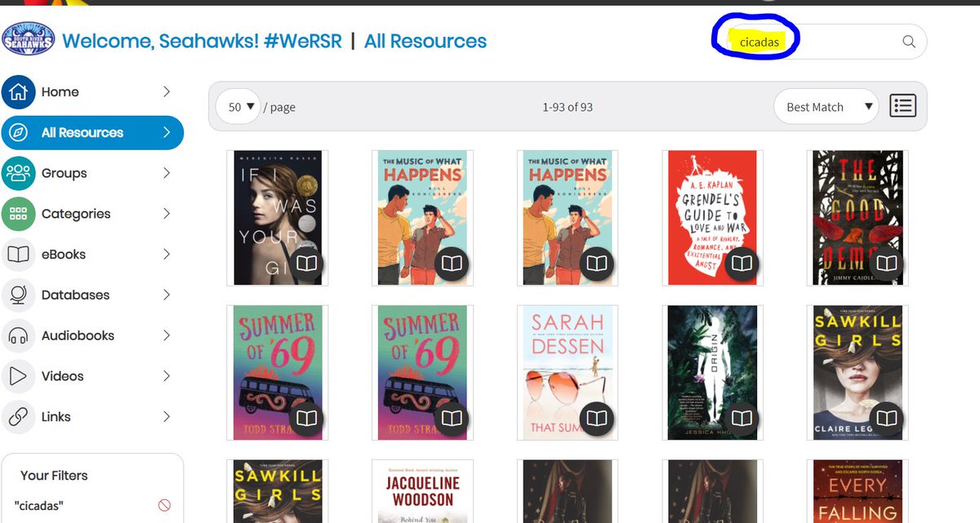Click the 1-93 of 93 results text
Image resolution: width=980 pixels, height=523 pixels.
click(x=568, y=107)
